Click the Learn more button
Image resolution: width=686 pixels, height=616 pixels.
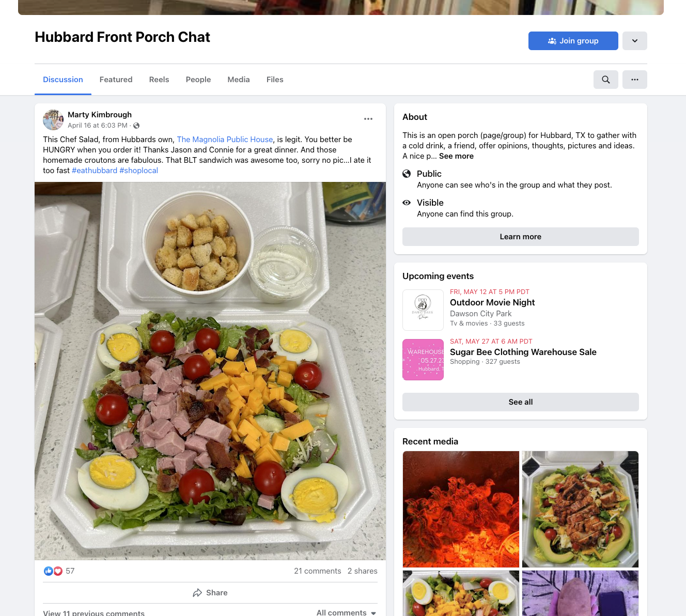(521, 237)
